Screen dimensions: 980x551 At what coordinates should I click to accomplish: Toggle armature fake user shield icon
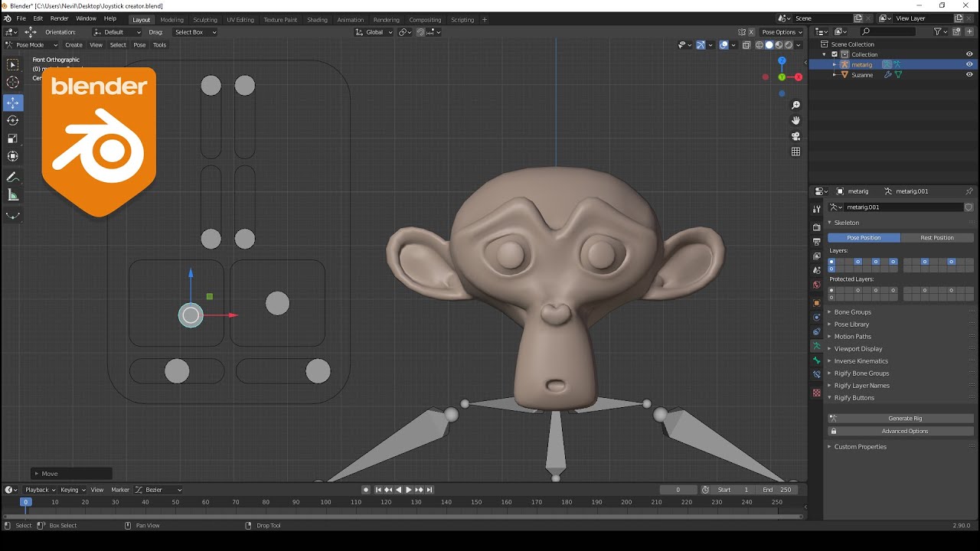(969, 207)
